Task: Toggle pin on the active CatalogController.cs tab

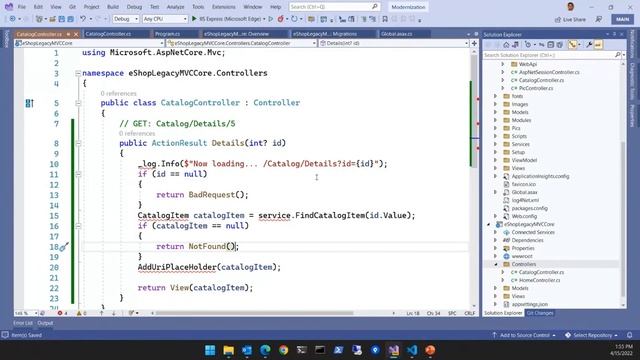Action: tap(68, 34)
